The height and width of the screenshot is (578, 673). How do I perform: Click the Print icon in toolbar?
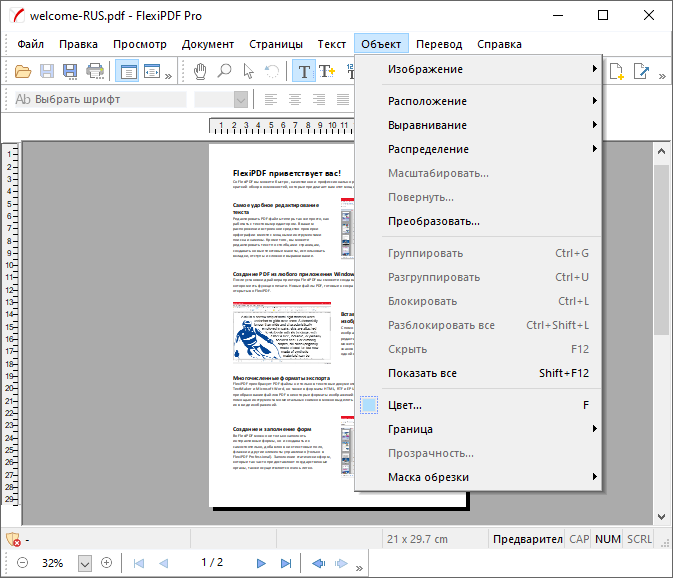[x=95, y=71]
